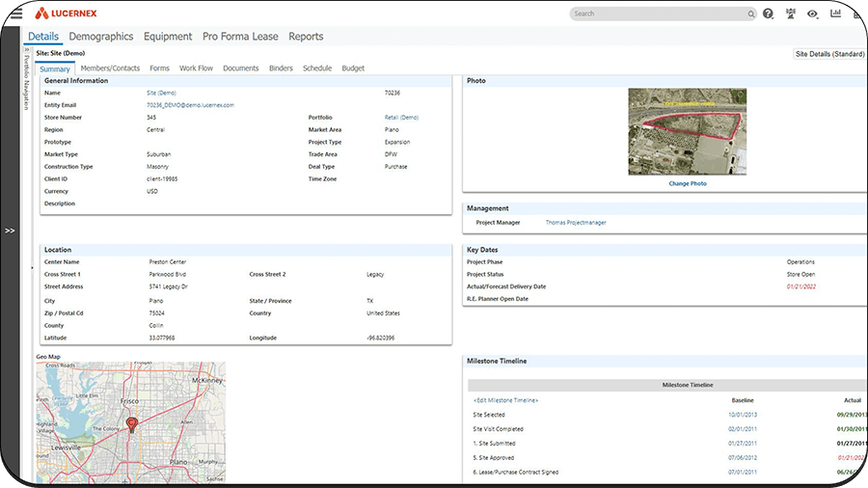
Task: Open the Help question mark icon
Action: (x=768, y=14)
